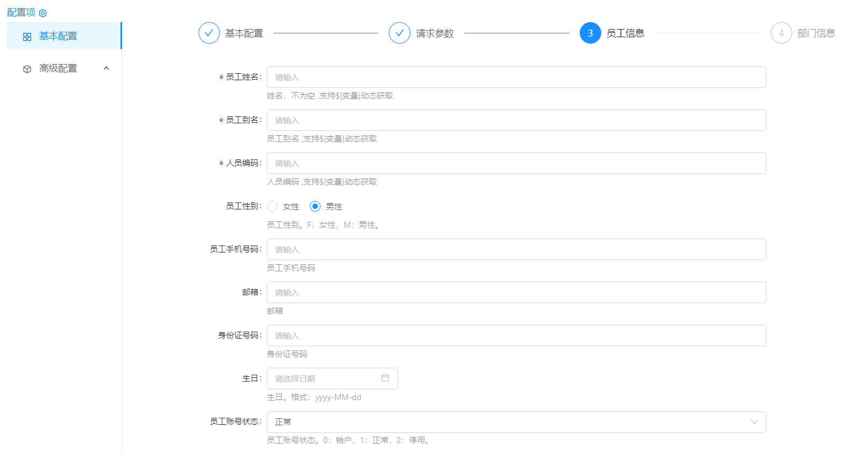Screen dimensions: 868x456
Task: Click the calendar icon in 生日 field
Action: (385, 378)
